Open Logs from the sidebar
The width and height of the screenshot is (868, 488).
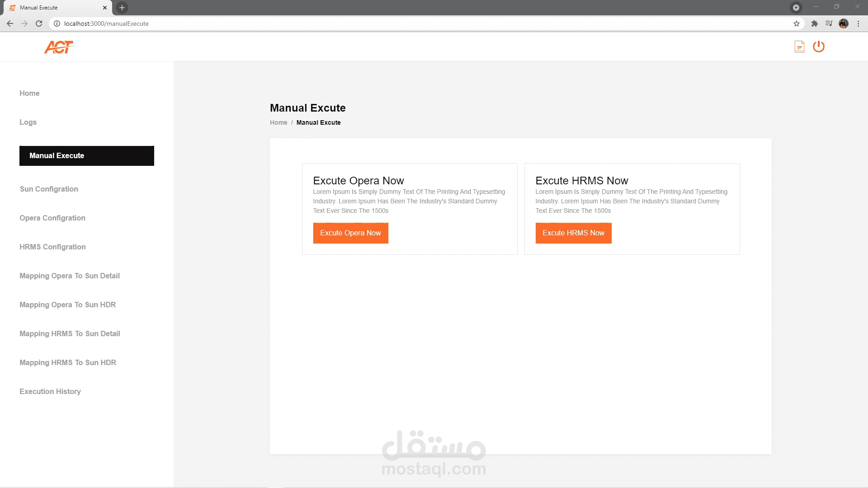28,122
